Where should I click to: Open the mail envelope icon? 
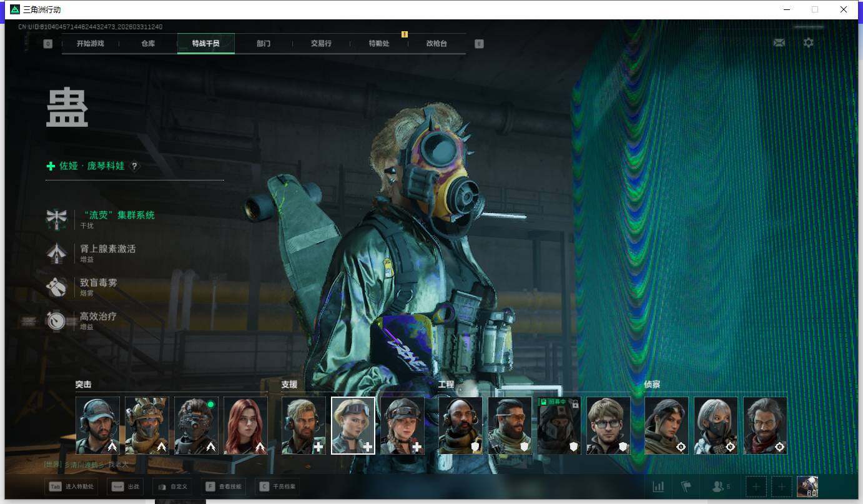tap(779, 42)
